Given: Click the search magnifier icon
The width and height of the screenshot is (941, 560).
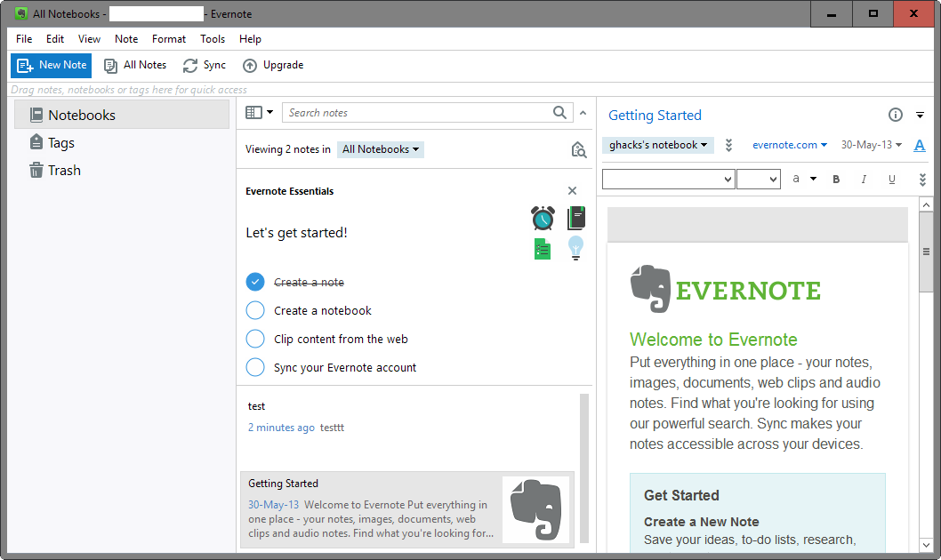Looking at the screenshot, I should coord(559,113).
